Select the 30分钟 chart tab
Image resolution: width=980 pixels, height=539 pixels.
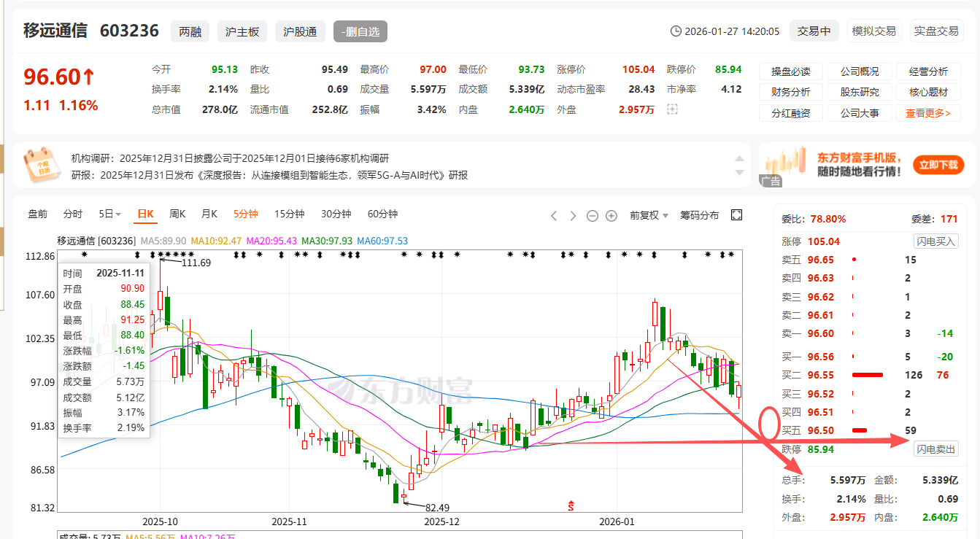point(336,214)
